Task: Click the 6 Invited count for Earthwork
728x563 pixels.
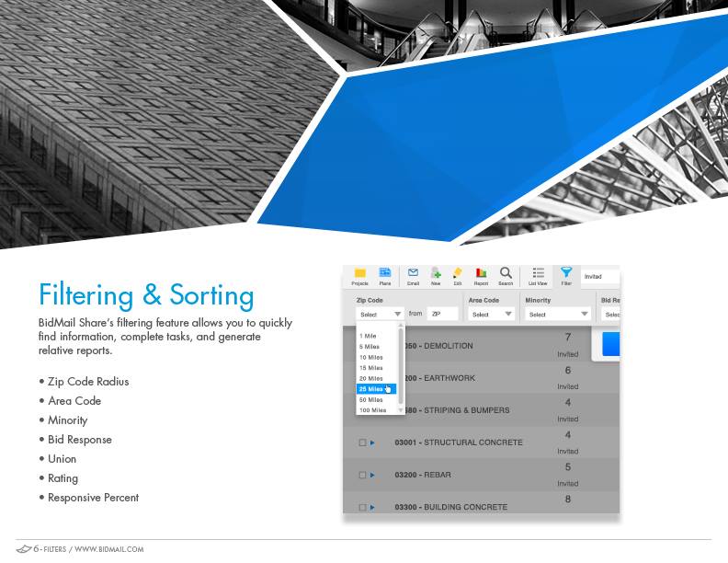Action: point(568,378)
